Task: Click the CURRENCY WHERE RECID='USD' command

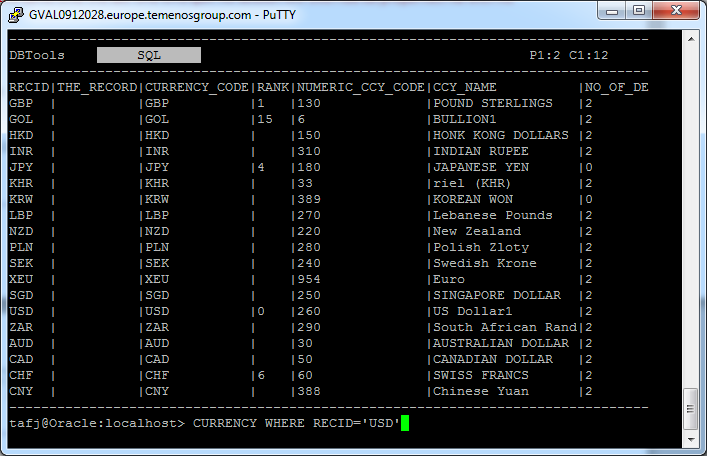Action: tap(296, 424)
